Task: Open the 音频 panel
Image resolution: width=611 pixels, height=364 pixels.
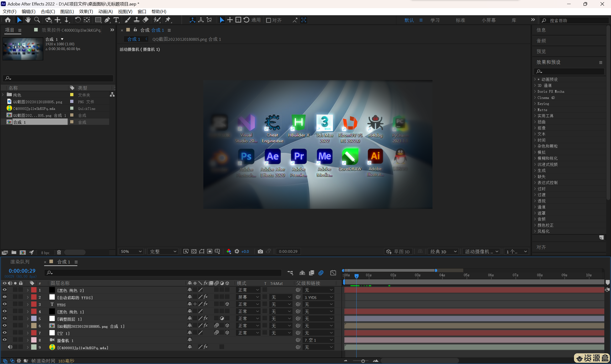Action: click(541, 41)
